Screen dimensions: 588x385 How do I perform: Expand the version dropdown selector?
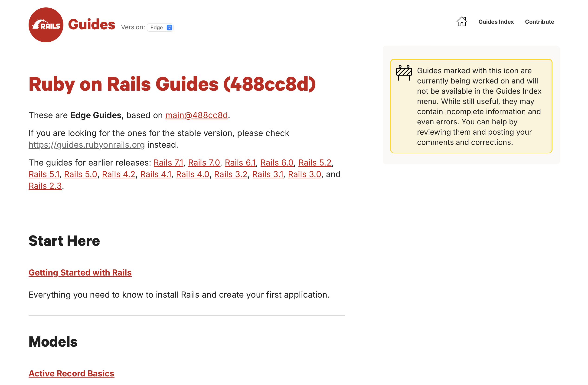pyautogui.click(x=161, y=27)
